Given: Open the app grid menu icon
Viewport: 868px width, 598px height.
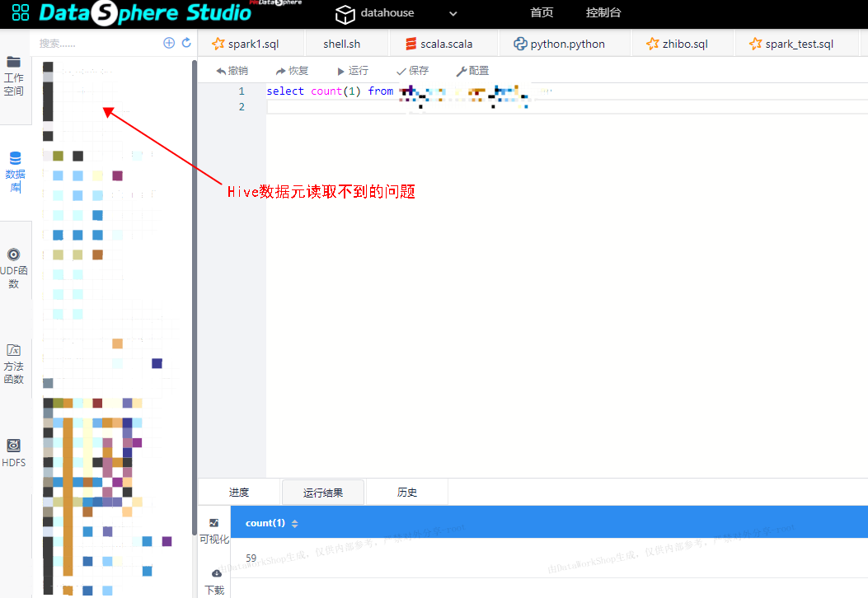Looking at the screenshot, I should pyautogui.click(x=21, y=12).
